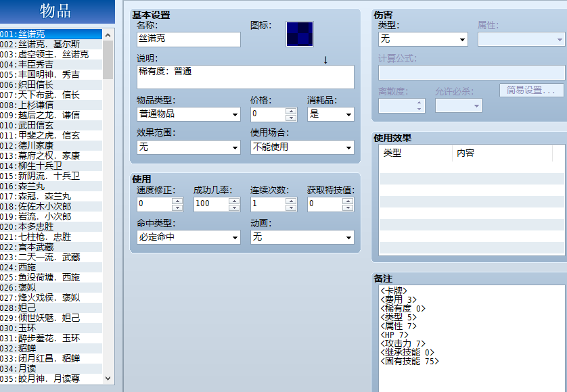Select item 018:佐佐木小次郎
Viewport: 567px width, 392px height.
(51, 206)
